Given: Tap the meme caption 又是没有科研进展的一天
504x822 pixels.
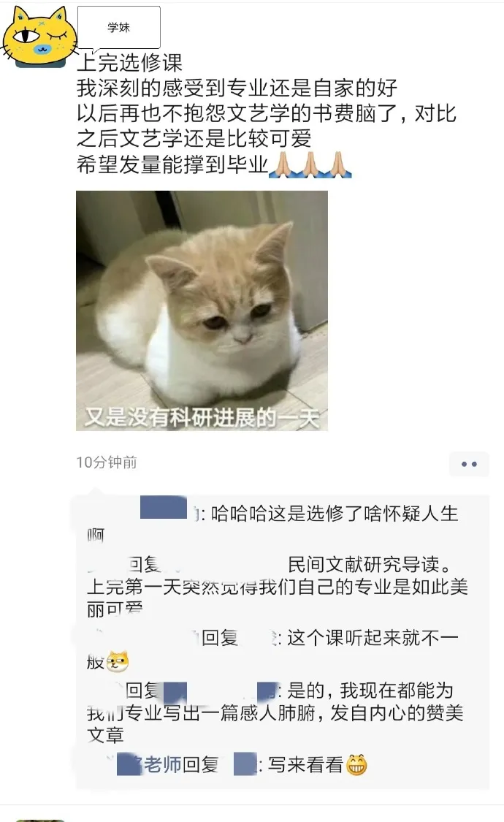Looking at the screenshot, I should point(202,417).
